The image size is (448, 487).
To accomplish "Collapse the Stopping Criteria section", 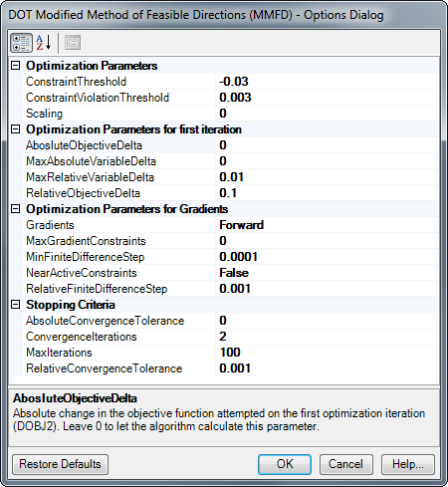I will tap(15, 305).
